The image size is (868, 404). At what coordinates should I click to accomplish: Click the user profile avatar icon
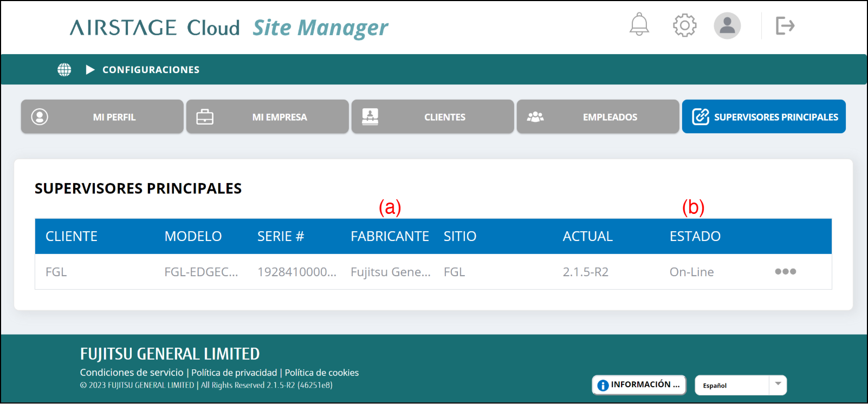click(x=727, y=25)
